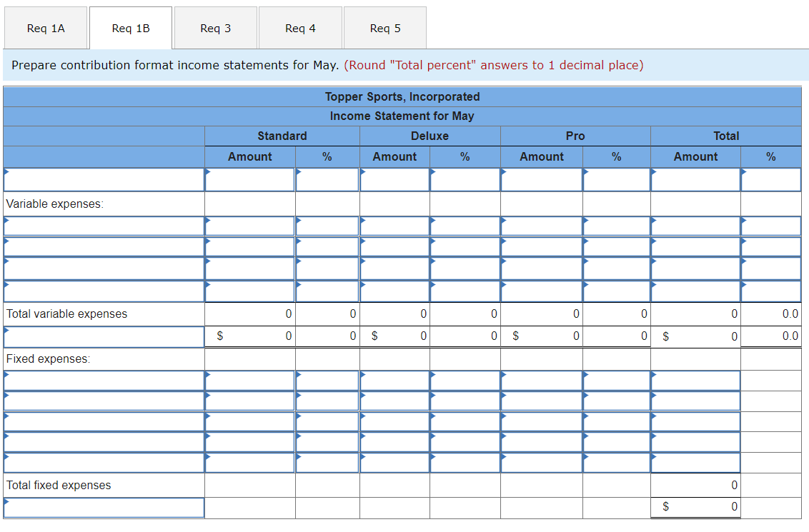Click the 0.0 percent in Total variable expenses row
Image resolution: width=809 pixels, height=532 pixels.
790,314
